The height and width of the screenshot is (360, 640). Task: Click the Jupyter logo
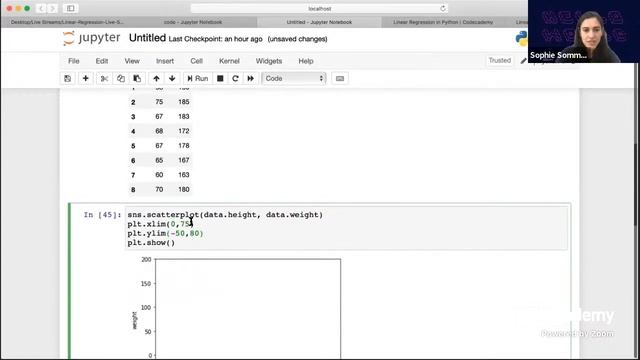(91, 38)
